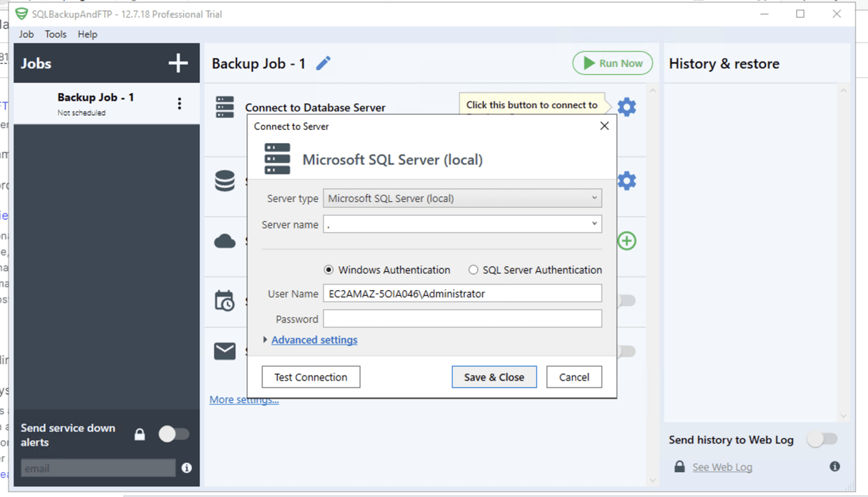Open the Job menu
Screen dimensions: 868x497
[25, 34]
